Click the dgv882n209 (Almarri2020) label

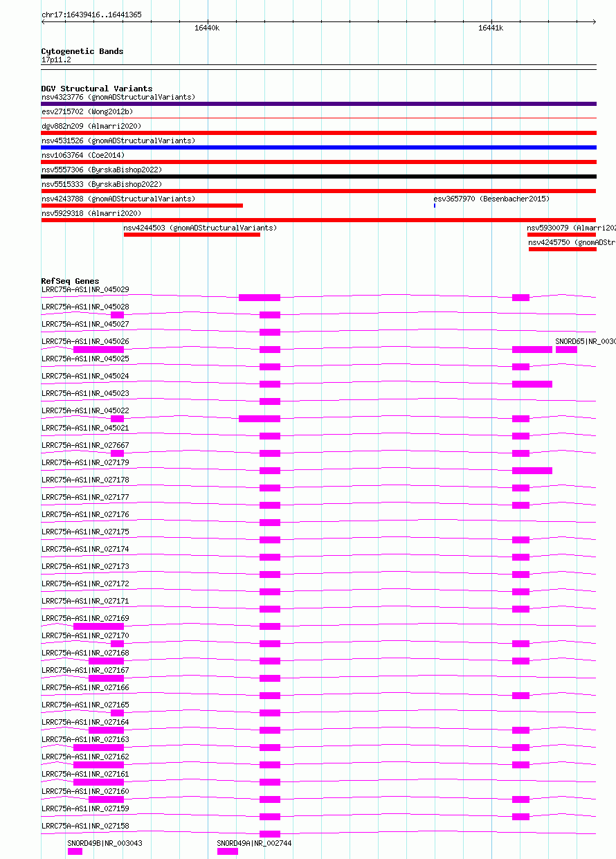coord(91,126)
